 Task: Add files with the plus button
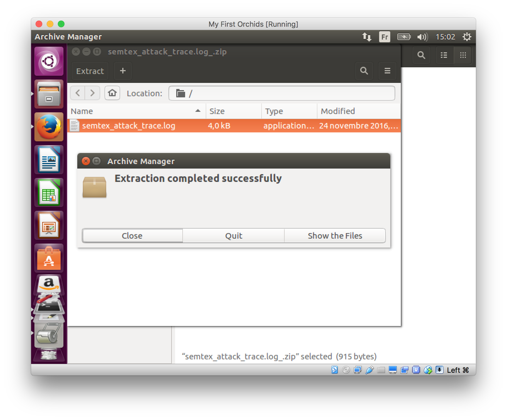pyautogui.click(x=123, y=71)
